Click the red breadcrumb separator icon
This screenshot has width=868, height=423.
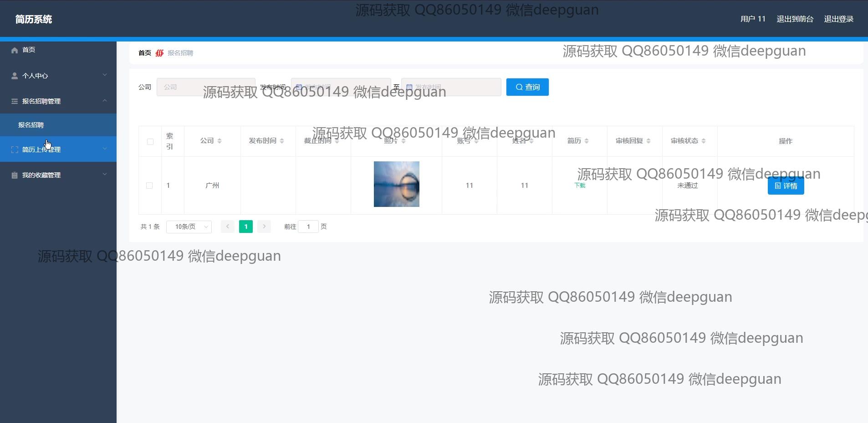159,53
